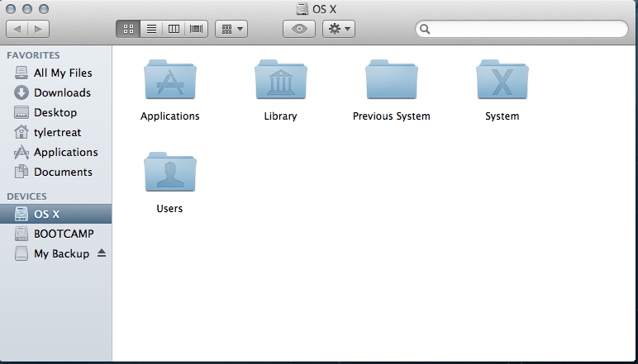This screenshot has height=364, width=638.
Task: Select the OS X device
Action: (55, 214)
